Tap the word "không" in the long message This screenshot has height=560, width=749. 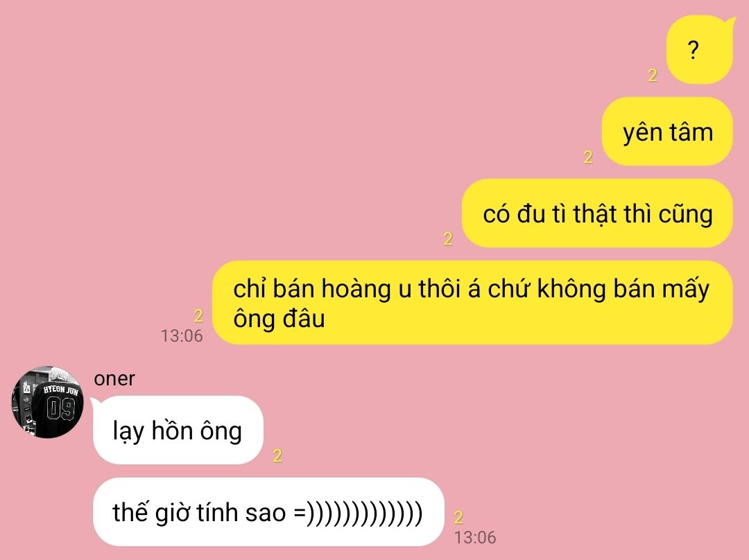pyautogui.click(x=571, y=289)
